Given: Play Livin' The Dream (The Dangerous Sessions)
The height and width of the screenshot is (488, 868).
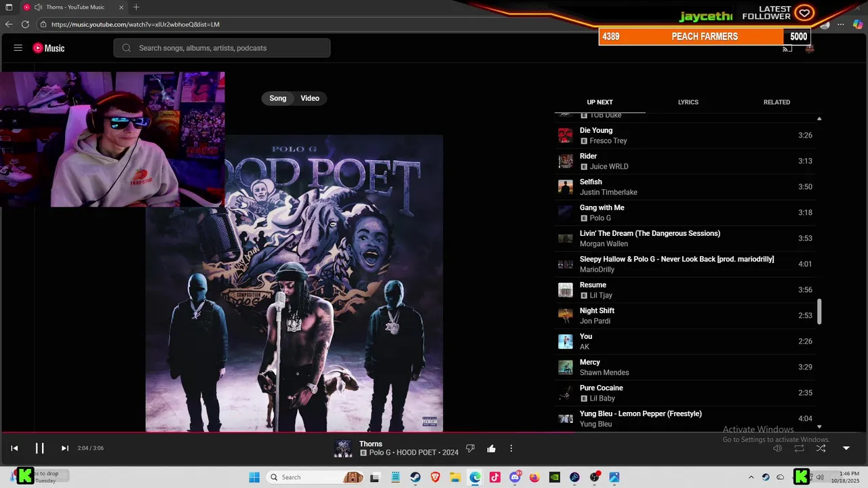Looking at the screenshot, I should (x=686, y=239).
